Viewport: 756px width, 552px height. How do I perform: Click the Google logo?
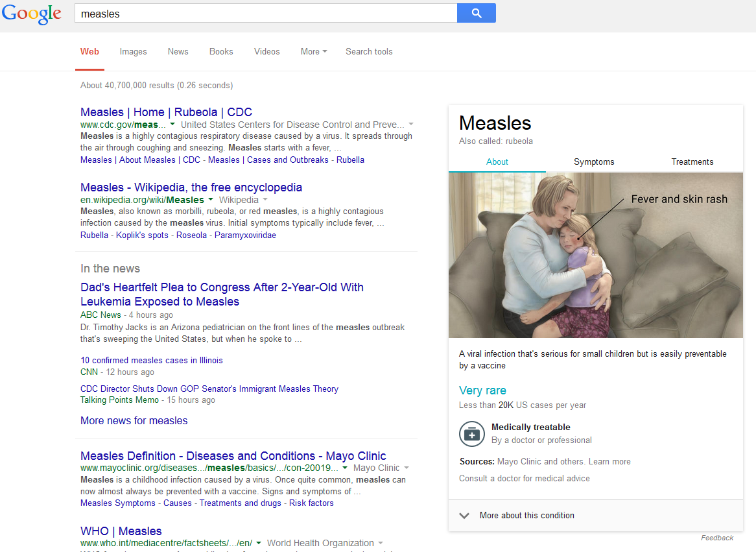(x=32, y=14)
